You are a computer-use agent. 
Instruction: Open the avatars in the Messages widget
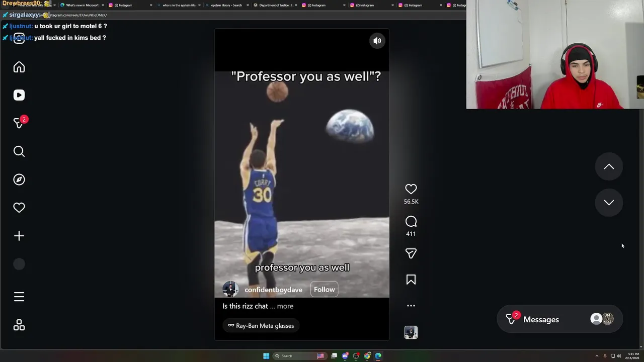[x=602, y=319]
